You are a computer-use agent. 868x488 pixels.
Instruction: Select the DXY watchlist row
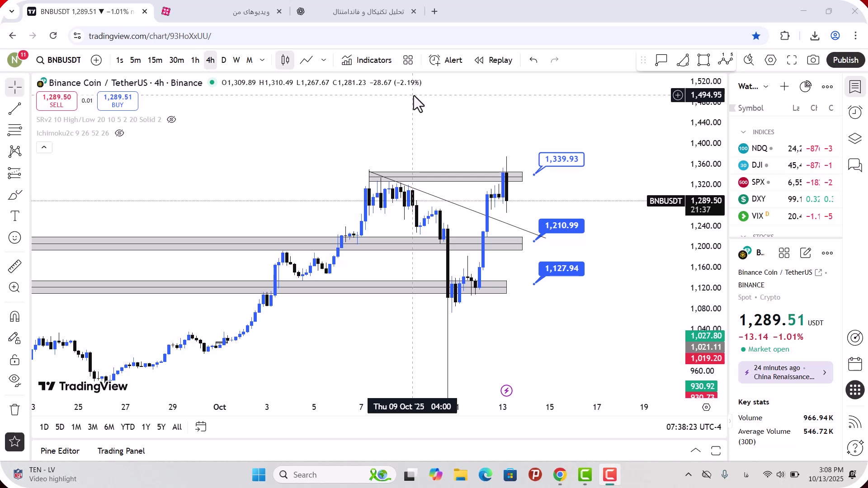coord(786,199)
